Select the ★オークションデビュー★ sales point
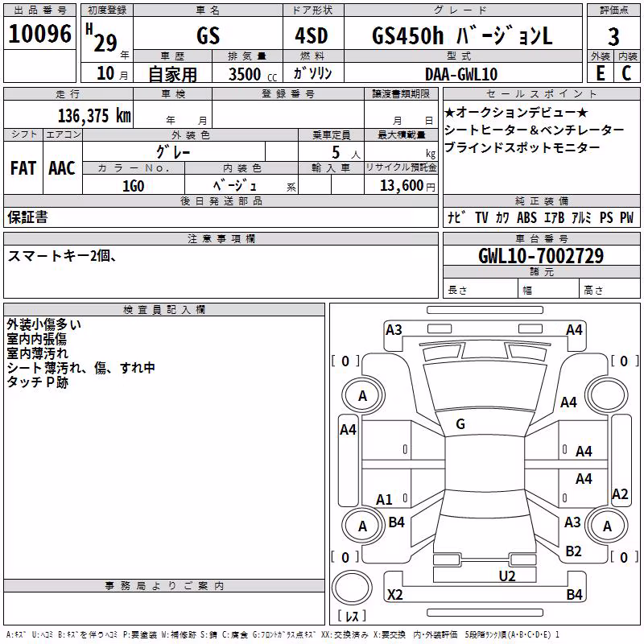Screen dimensions: 644x644 [517, 112]
